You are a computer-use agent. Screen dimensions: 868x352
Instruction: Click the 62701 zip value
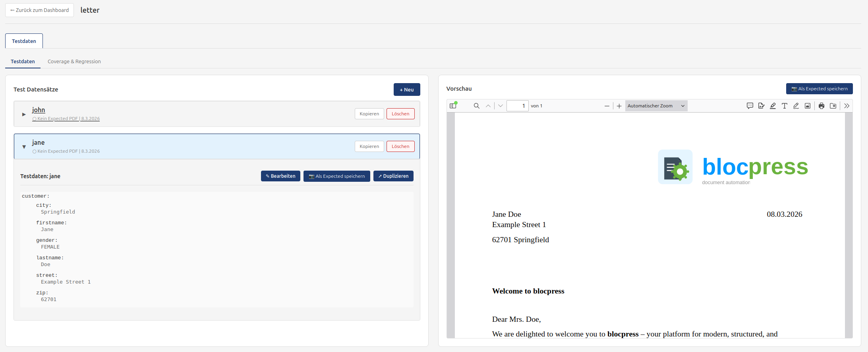pos(48,299)
